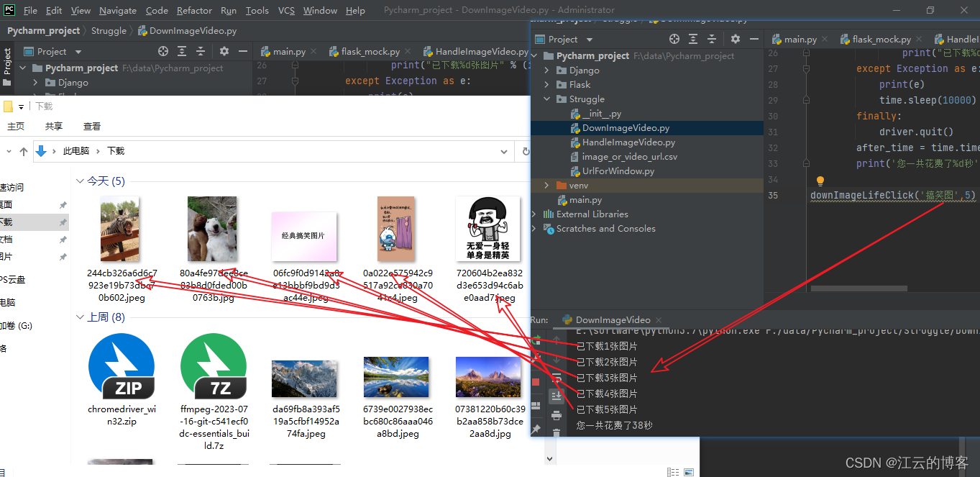Click File Explorer scrollbar down arrow
The height and width of the screenshot is (477, 980).
click(550, 458)
